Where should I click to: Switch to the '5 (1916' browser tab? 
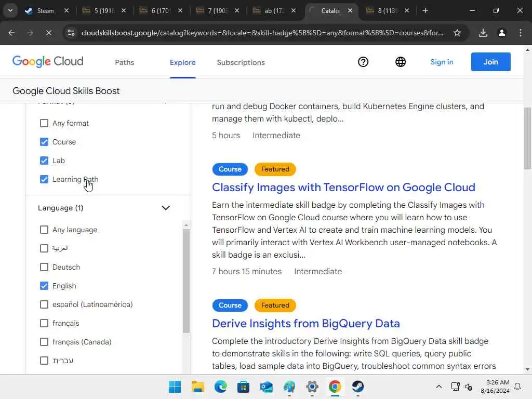(104, 10)
